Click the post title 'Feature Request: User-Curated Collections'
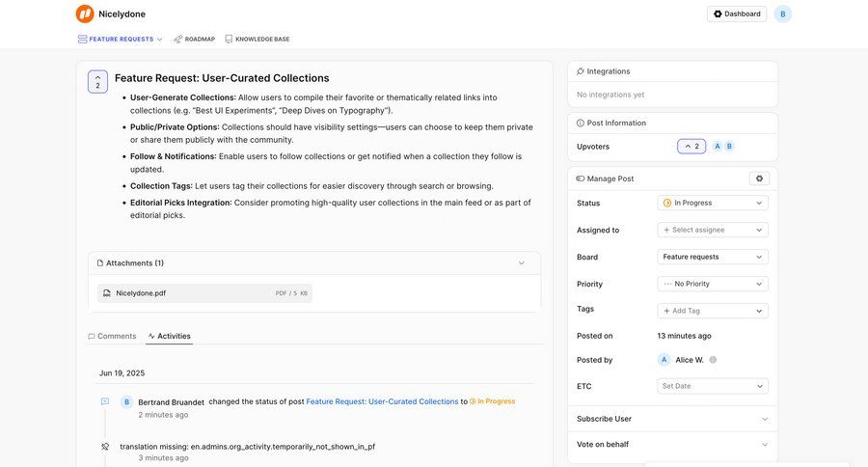The width and height of the screenshot is (868, 467). pyautogui.click(x=222, y=78)
